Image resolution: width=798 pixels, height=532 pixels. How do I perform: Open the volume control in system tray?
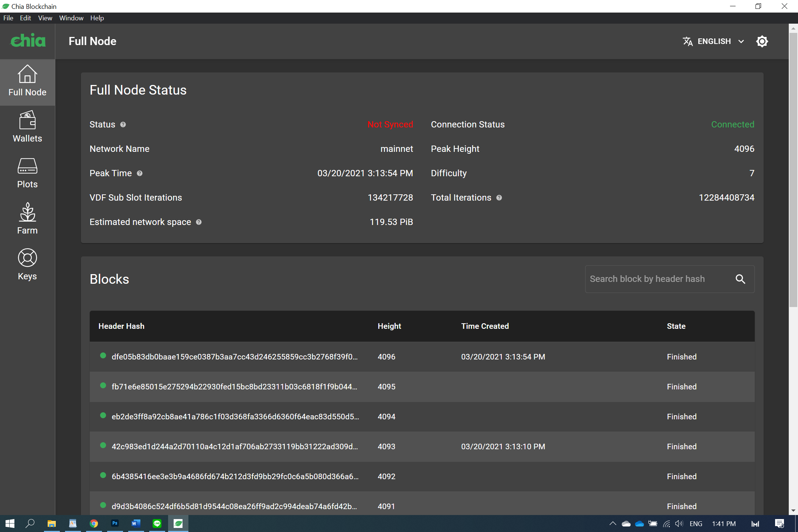coord(679,524)
